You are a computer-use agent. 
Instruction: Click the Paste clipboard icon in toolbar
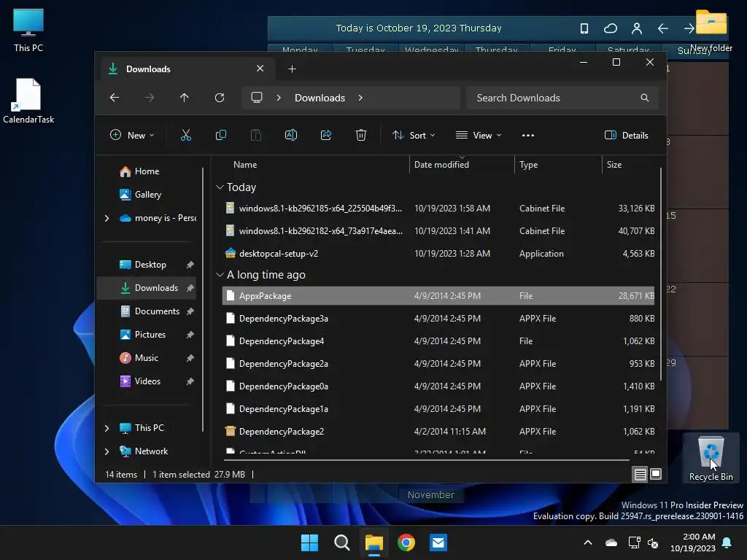coord(256,135)
